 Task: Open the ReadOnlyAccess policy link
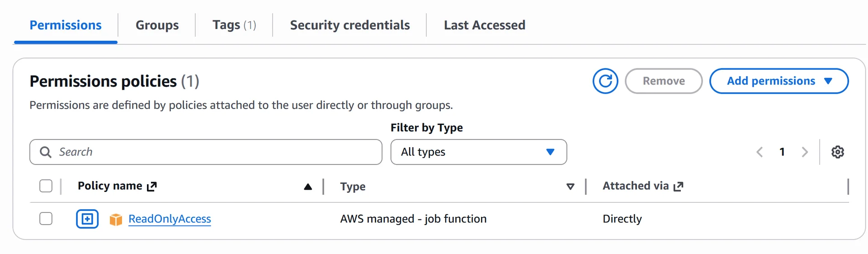tap(170, 219)
